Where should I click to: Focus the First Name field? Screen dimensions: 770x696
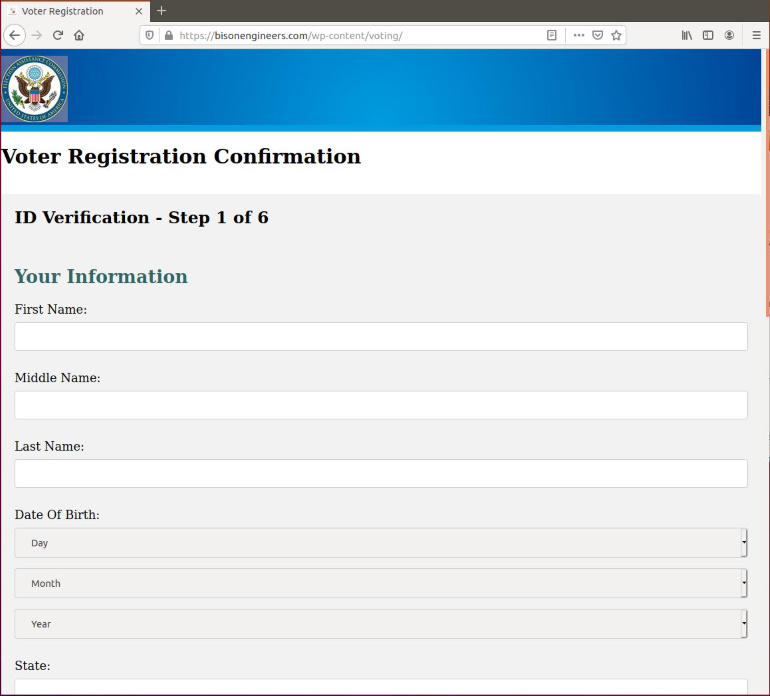tap(381, 336)
